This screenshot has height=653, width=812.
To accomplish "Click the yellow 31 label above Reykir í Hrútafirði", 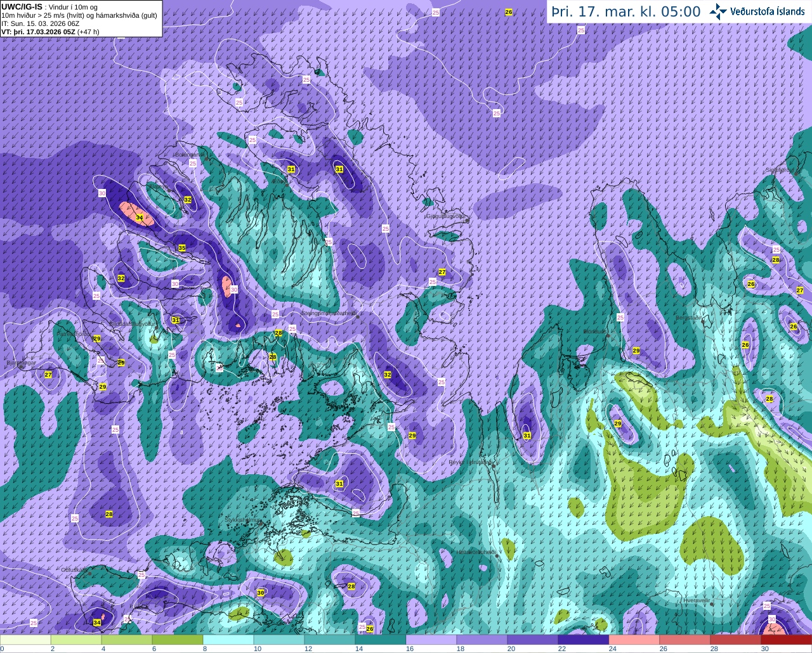I will [x=527, y=436].
